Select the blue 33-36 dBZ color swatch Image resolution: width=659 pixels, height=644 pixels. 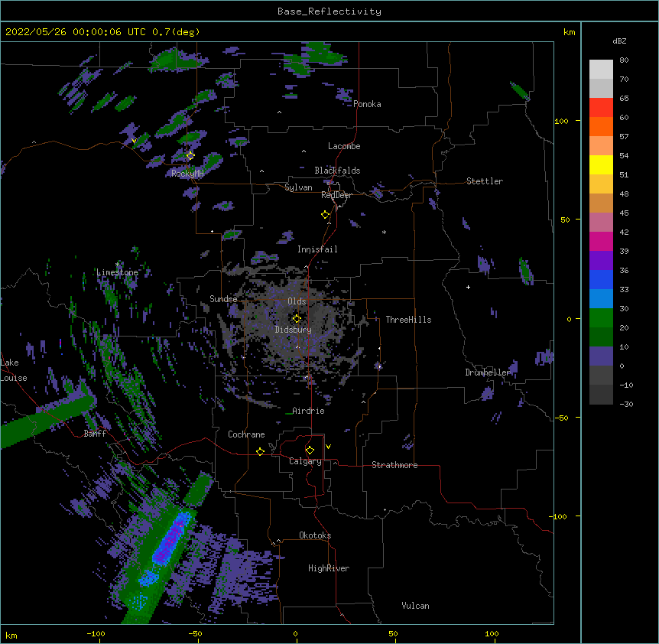601,279
